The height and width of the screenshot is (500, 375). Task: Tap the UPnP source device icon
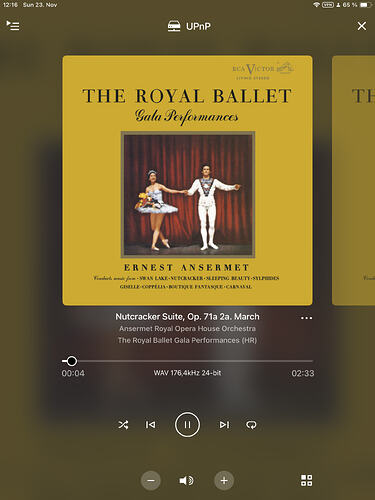tap(174, 26)
